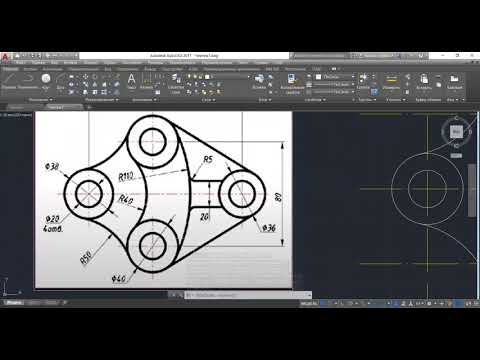Switch to the Лист2 layout tab

point(51,303)
